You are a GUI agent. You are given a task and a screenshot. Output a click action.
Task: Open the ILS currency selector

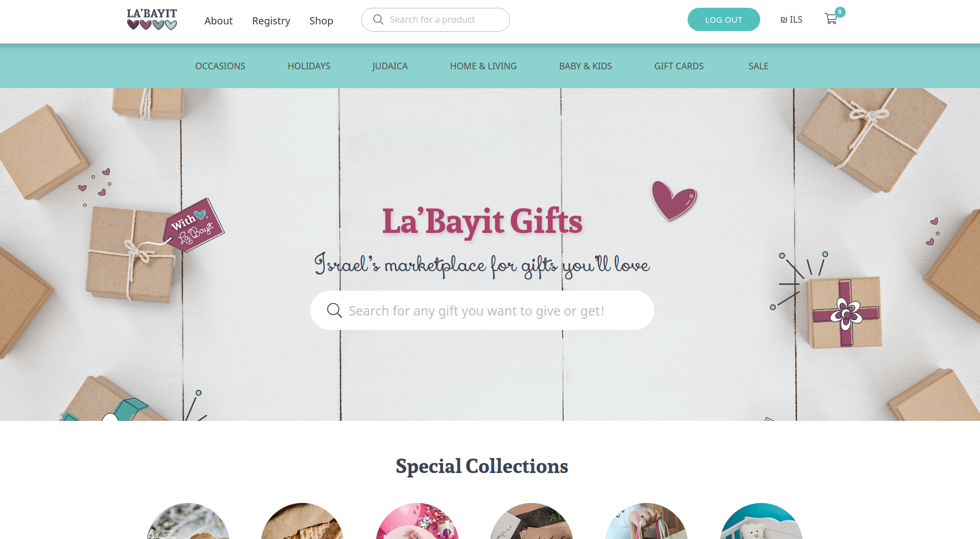[791, 19]
